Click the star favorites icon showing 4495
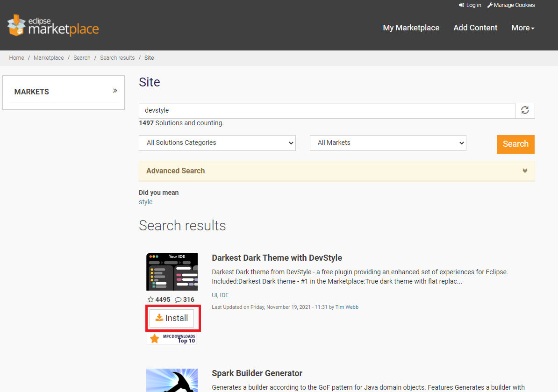 click(151, 299)
